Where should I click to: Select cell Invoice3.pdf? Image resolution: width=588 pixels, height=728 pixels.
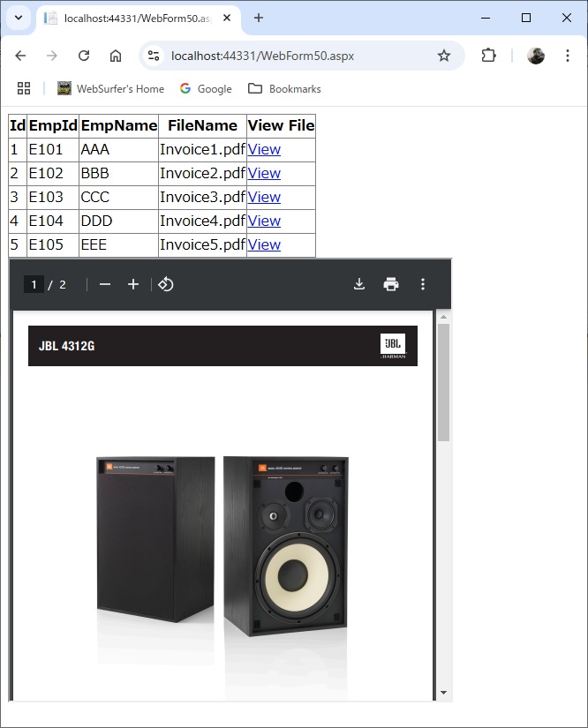[202, 198]
